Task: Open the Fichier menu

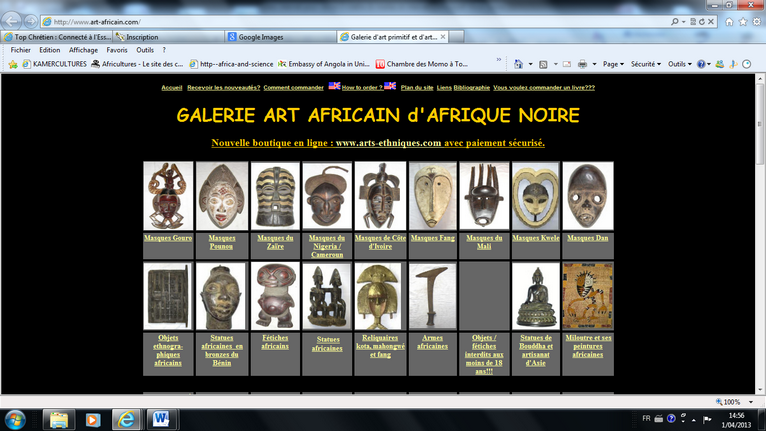Action: click(x=21, y=50)
